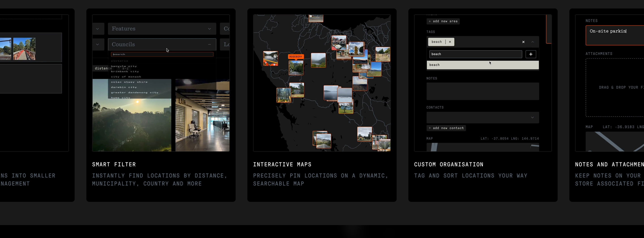The width and height of the screenshot is (644, 238).
Task: Click the empty Notes box in Custom Organisation
Action: (x=483, y=91)
